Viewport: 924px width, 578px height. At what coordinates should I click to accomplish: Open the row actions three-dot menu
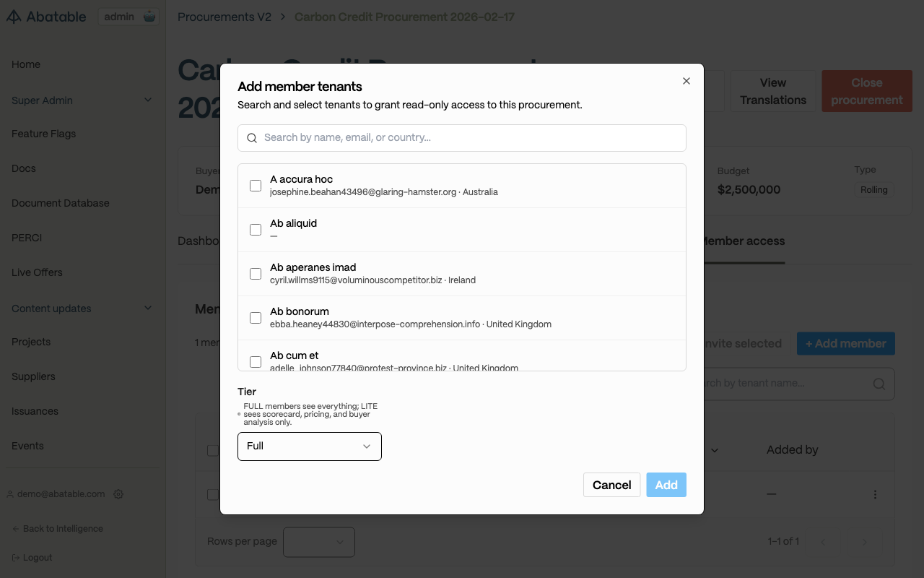click(x=875, y=495)
